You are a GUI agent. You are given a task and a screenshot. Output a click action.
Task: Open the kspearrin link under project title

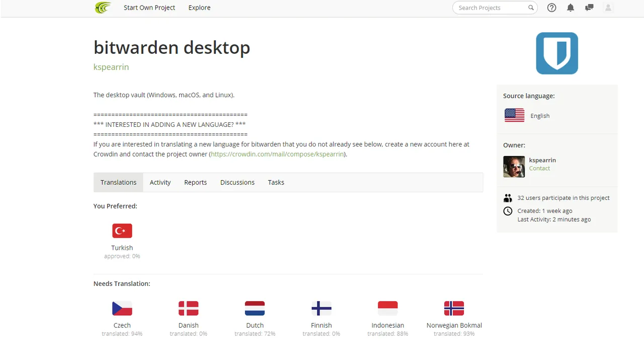coord(111,67)
